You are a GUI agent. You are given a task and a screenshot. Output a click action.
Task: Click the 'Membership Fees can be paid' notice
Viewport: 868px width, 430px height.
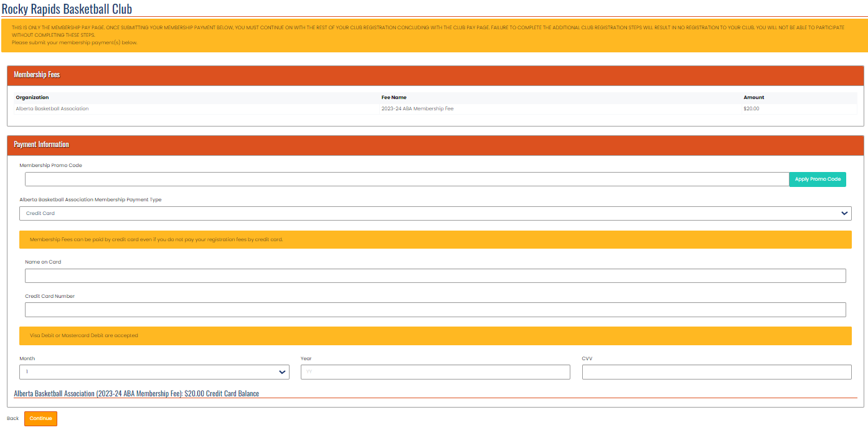435,239
